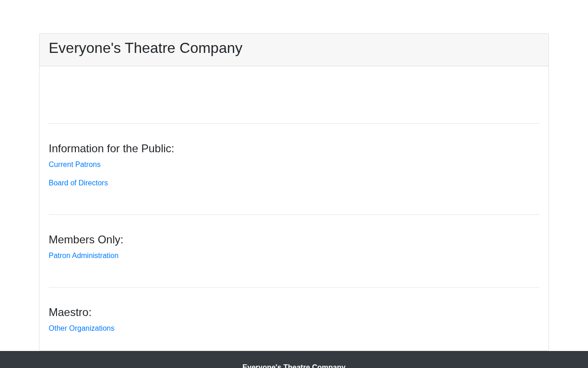Viewport: 588px width, 368px height.
Task: Open the Board of Directors link
Action: (x=78, y=183)
